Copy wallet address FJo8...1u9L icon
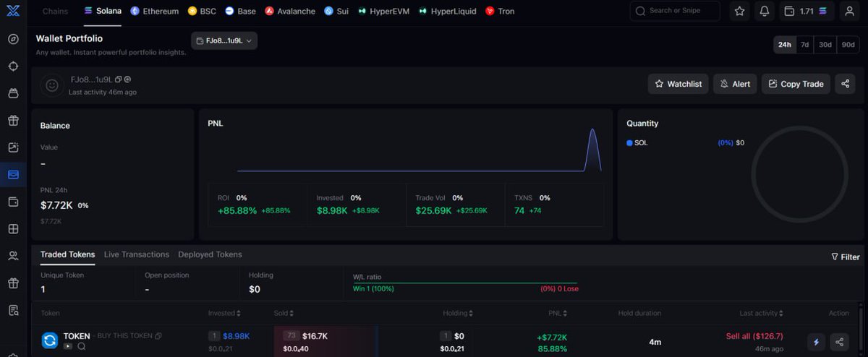Image resolution: width=868 pixels, height=357 pixels. click(119, 79)
